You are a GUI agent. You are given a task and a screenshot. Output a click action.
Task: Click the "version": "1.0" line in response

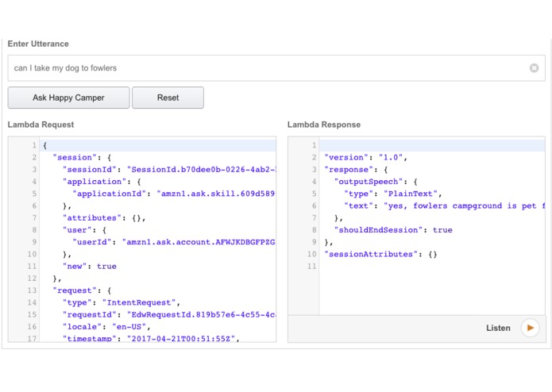pyautogui.click(x=366, y=157)
